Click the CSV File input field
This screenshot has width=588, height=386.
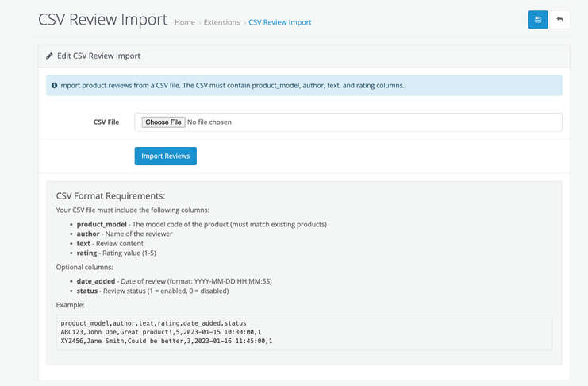(x=348, y=122)
